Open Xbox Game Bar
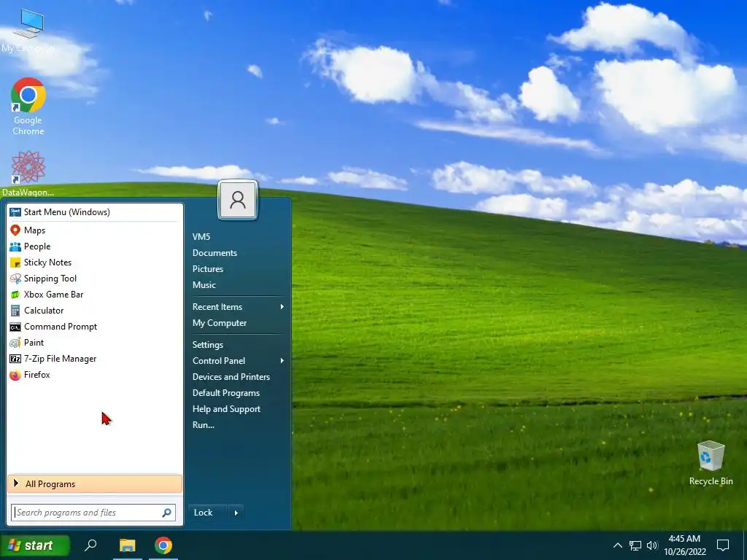This screenshot has width=747, height=560. point(95,295)
